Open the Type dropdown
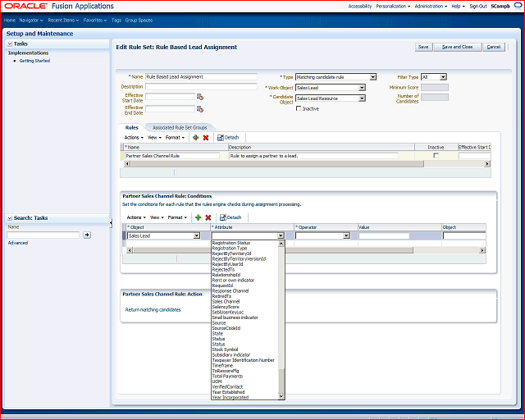 pyautogui.click(x=372, y=77)
